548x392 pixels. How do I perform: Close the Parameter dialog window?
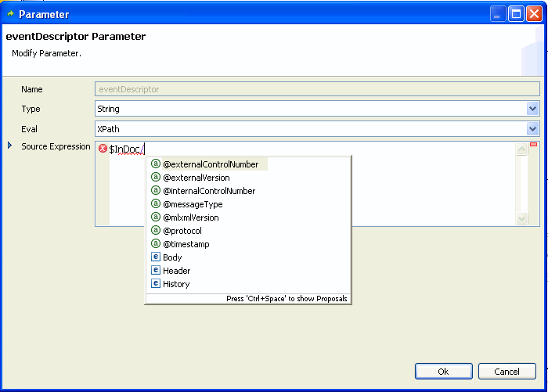click(x=534, y=14)
